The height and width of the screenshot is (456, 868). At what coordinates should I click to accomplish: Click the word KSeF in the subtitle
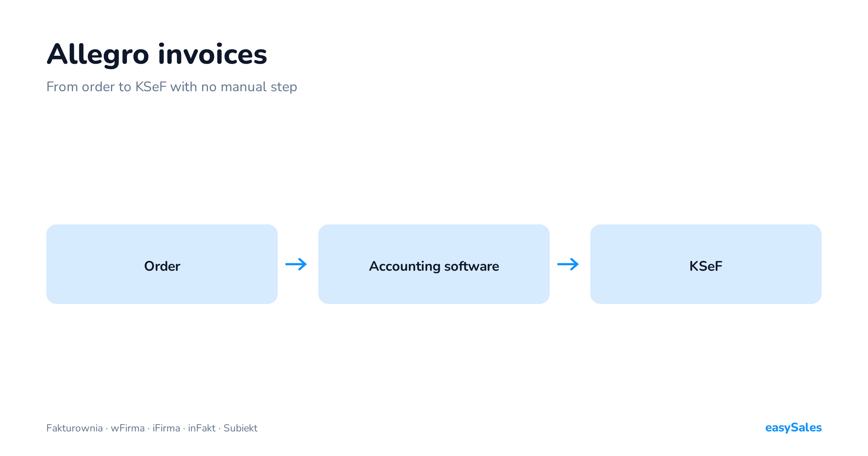(151, 87)
